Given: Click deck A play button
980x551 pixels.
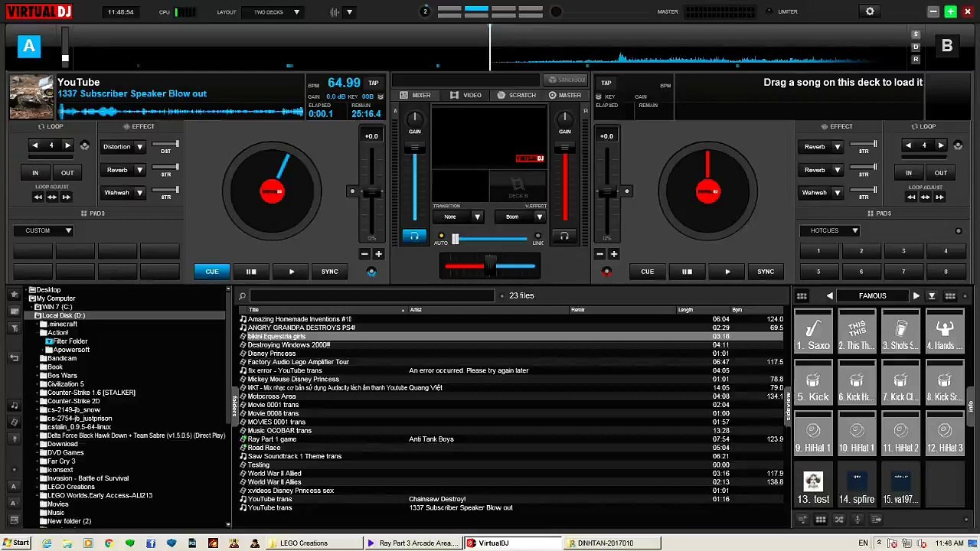Looking at the screenshot, I should point(291,272).
